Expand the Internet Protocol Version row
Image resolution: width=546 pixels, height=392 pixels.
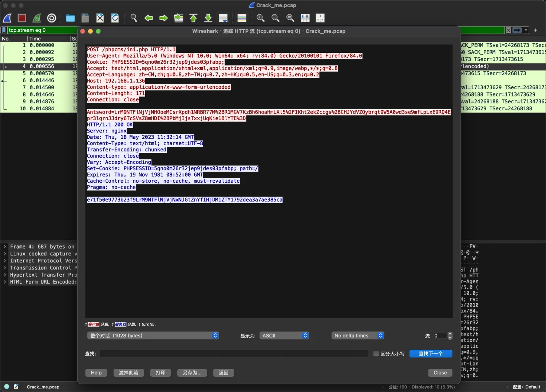(x=5, y=261)
